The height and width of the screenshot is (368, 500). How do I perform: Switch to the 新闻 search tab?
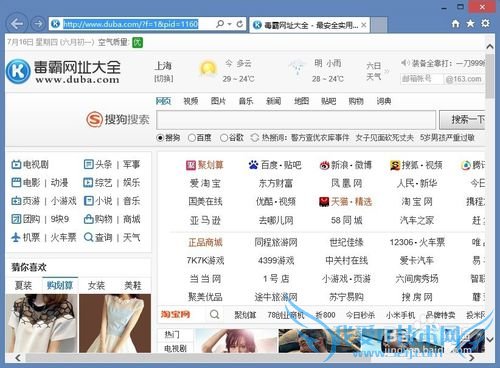274,101
